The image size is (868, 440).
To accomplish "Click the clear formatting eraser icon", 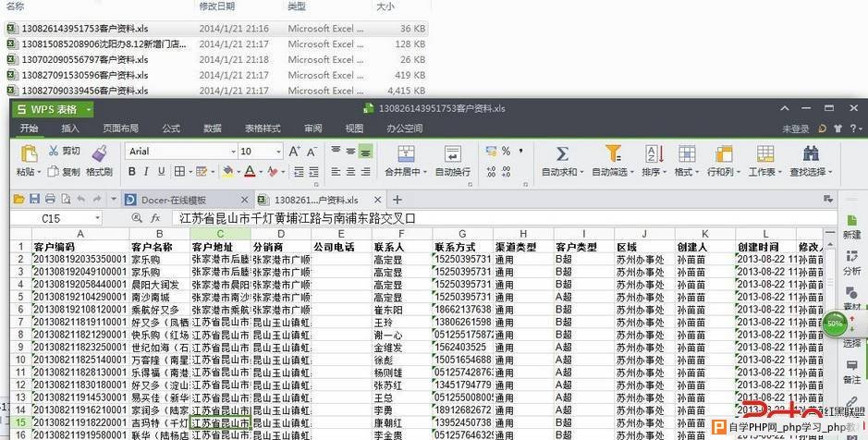I will (272, 172).
